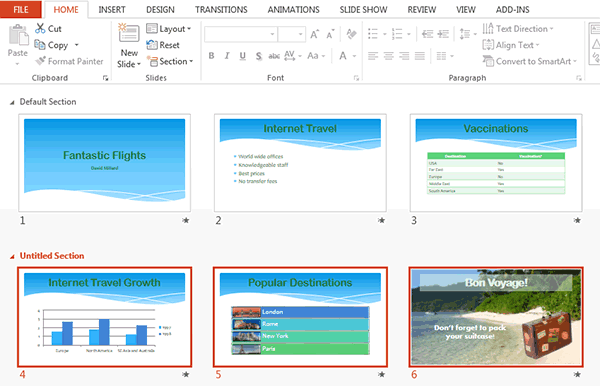The width and height of the screenshot is (600, 386).
Task: Click the Format Painter brush icon
Action: coord(41,61)
